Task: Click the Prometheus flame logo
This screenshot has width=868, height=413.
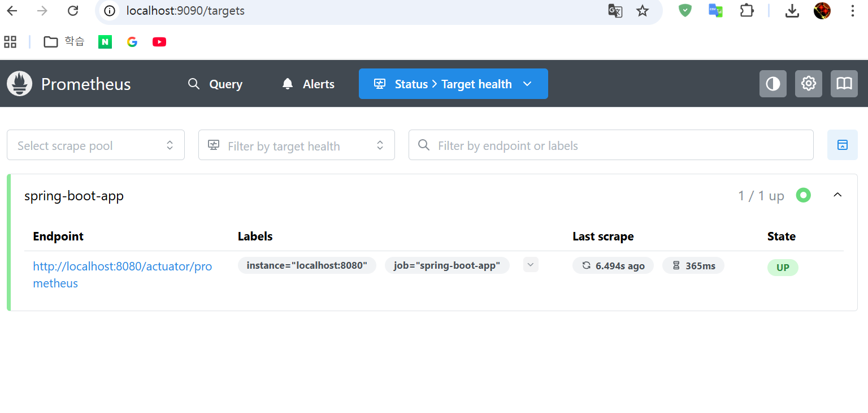Action: [x=19, y=84]
